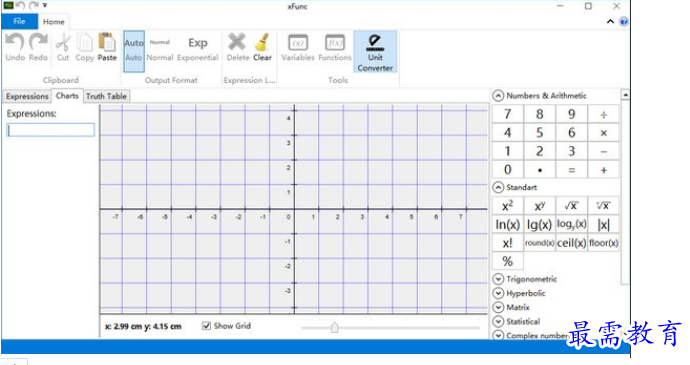The height and width of the screenshot is (365, 690).
Task: Collapse the Numbers & Arithmetic section
Action: point(498,96)
